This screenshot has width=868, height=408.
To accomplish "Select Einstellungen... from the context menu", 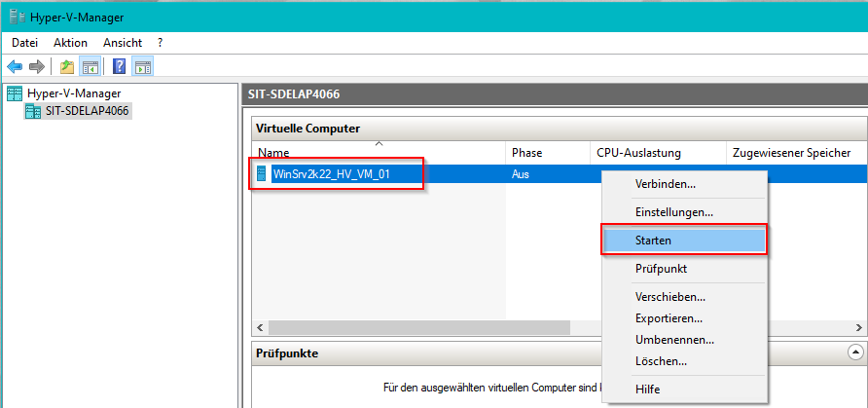I will pos(673,211).
